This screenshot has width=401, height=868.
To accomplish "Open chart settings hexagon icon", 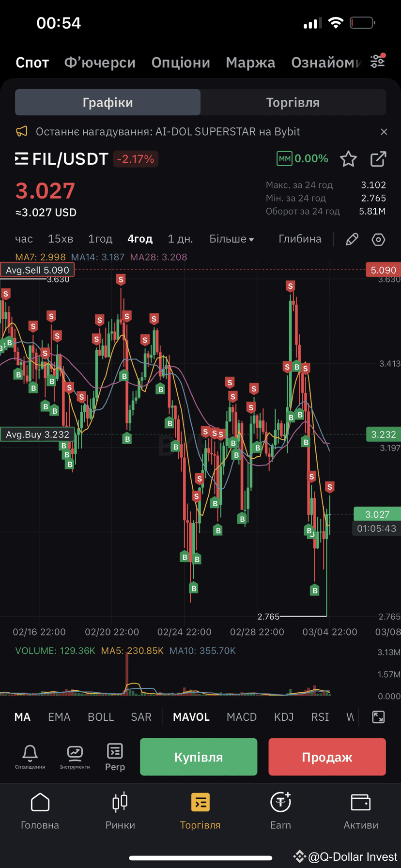I will [x=378, y=239].
